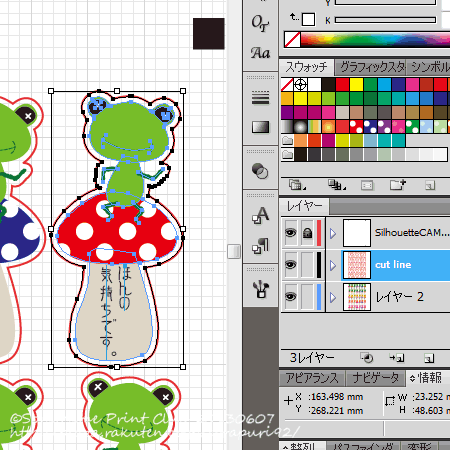Open the Paragraph panel icon below Character
This screenshot has height=450, width=450.
click(260, 246)
